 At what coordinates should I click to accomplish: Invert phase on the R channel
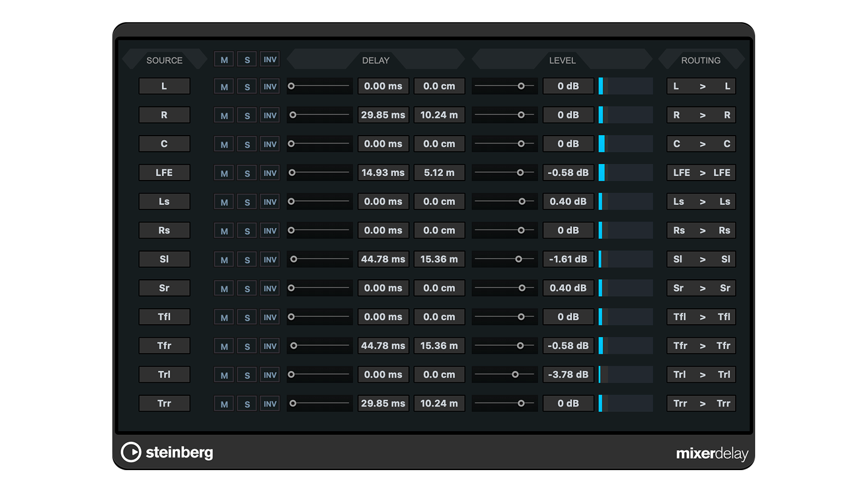(270, 115)
